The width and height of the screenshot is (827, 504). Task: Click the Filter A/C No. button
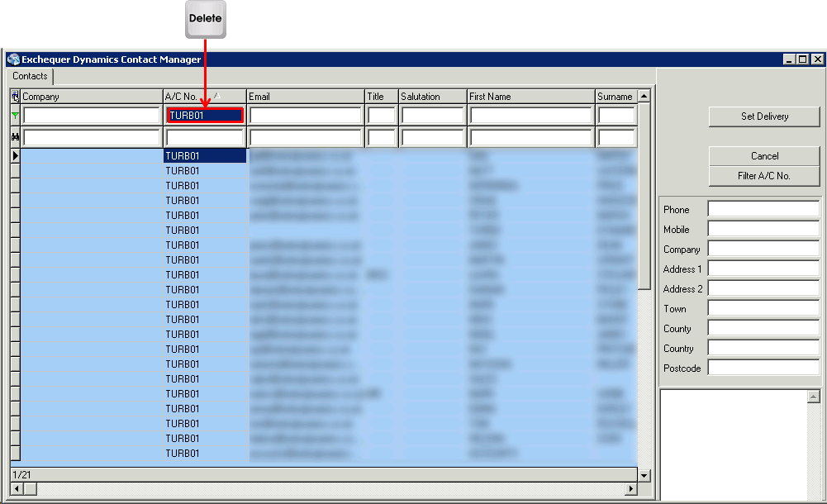tap(764, 176)
